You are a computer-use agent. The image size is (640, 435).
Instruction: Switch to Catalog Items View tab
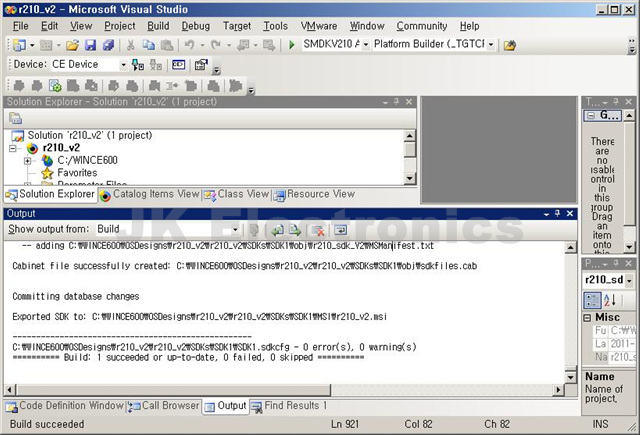pos(150,195)
